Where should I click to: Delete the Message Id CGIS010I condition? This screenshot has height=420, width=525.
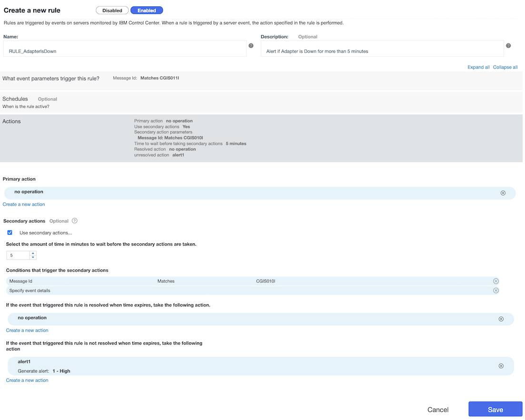(495, 281)
